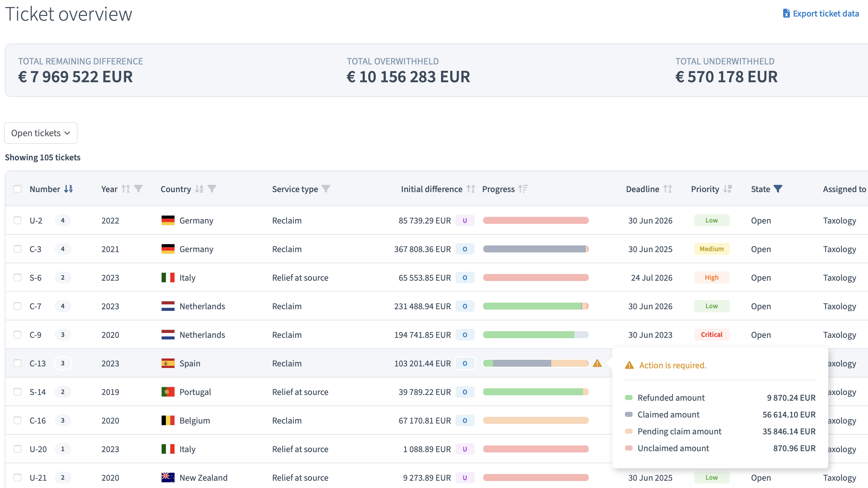The height and width of the screenshot is (488, 868).
Task: Open ticket C-3 by its number
Action: 35,249
